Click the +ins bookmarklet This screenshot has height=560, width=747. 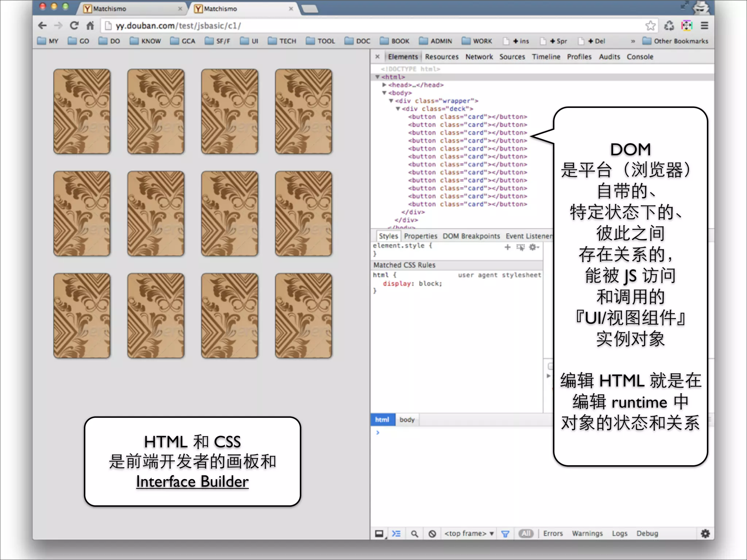pyautogui.click(x=516, y=41)
